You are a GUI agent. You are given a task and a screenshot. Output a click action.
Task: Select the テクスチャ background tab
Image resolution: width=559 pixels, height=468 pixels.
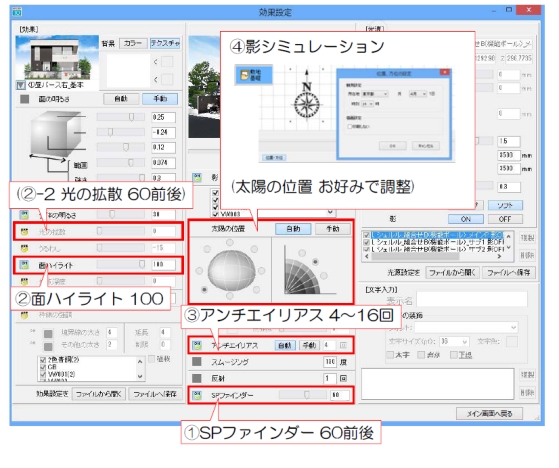coord(165,43)
